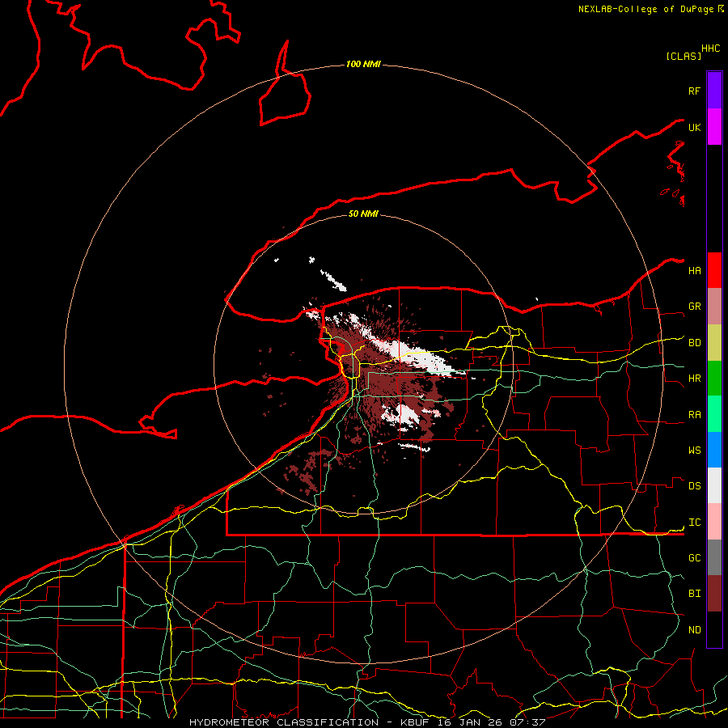Click the DS legend label

coord(694,486)
